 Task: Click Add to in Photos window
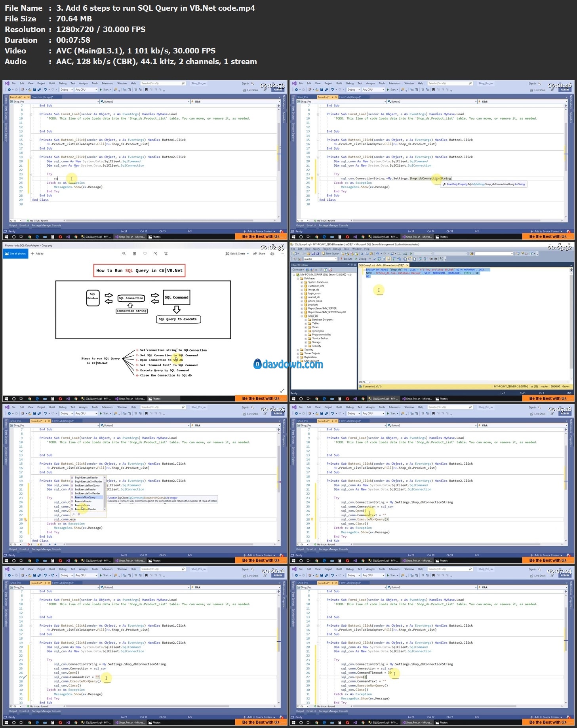tap(37, 253)
